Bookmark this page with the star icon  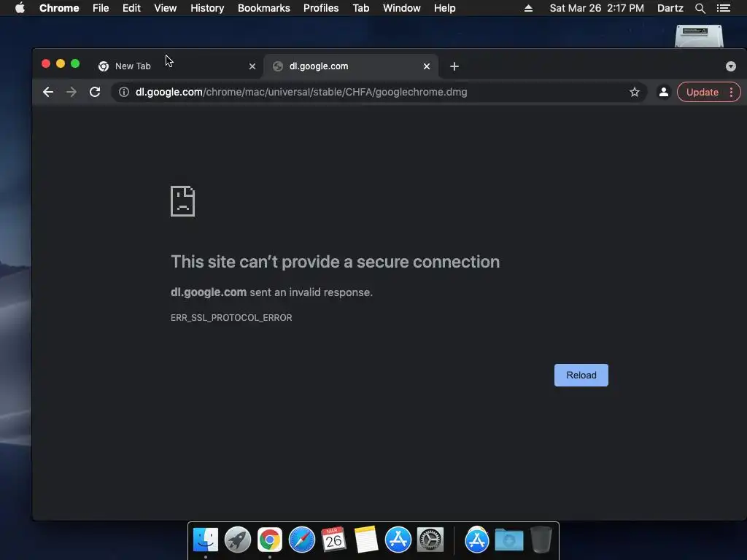click(x=634, y=92)
